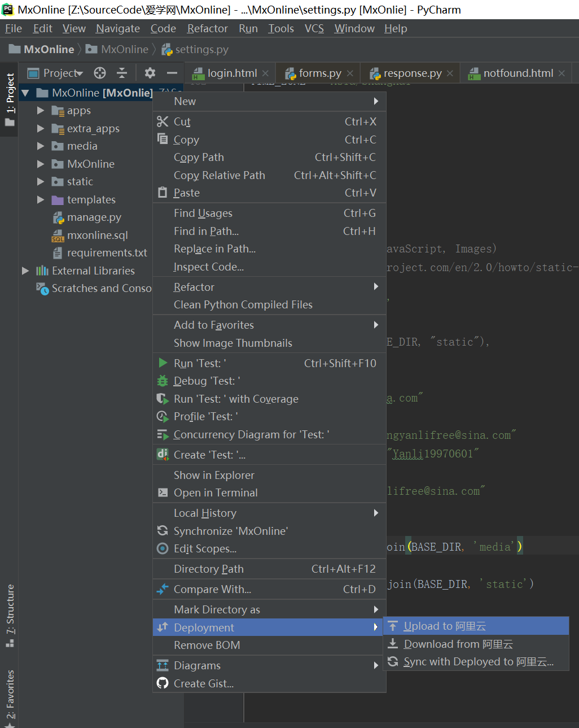The height and width of the screenshot is (728, 579).
Task: Click the Paste clipboard icon
Action: [x=163, y=193]
